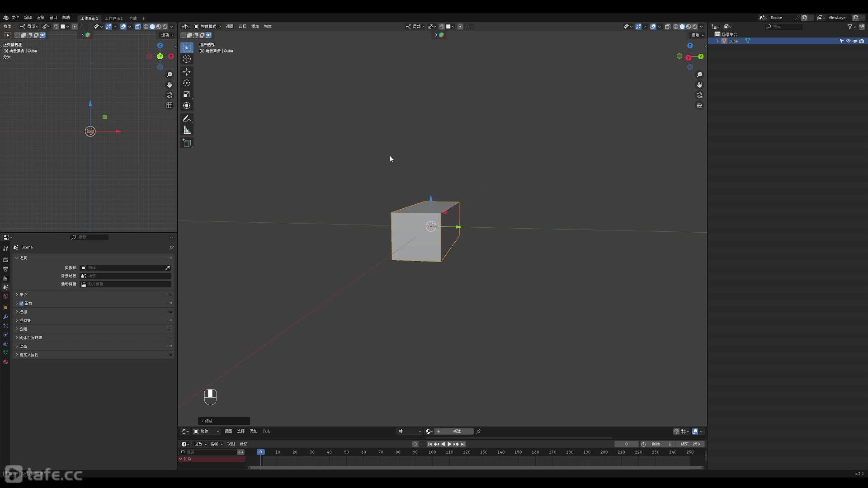Choose the Annotate pencil tool
868x488 pixels.
[x=187, y=119]
